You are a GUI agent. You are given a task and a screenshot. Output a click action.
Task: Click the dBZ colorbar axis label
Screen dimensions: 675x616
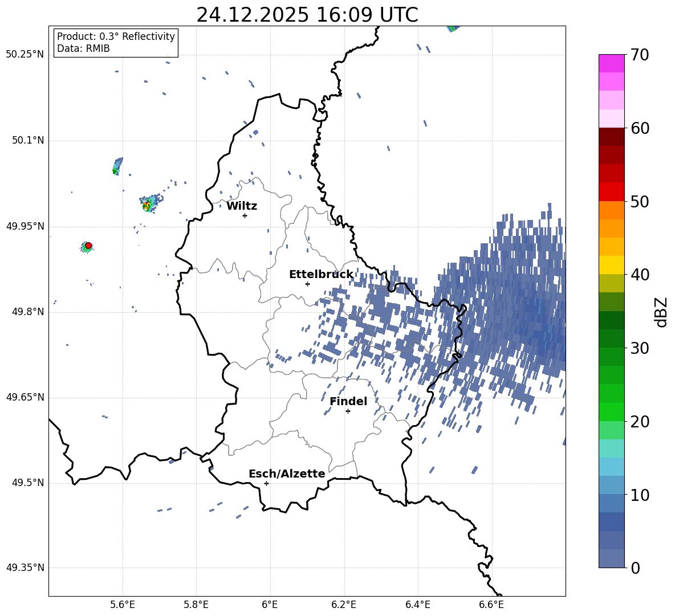click(662, 312)
